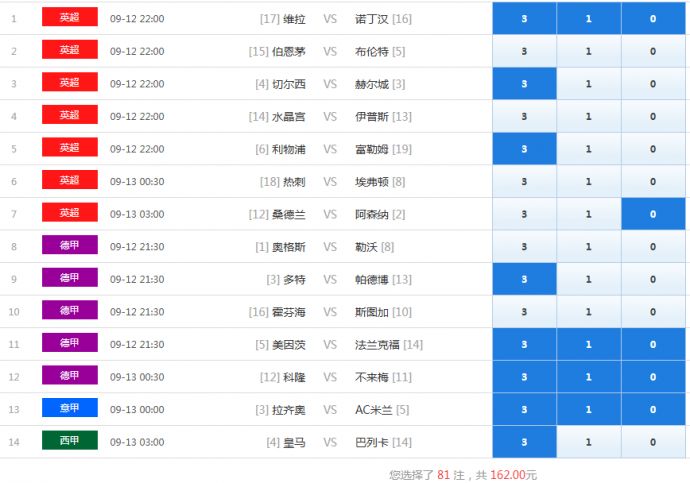Open away team 阿森纳 link
The image size is (690, 483).
372,214
